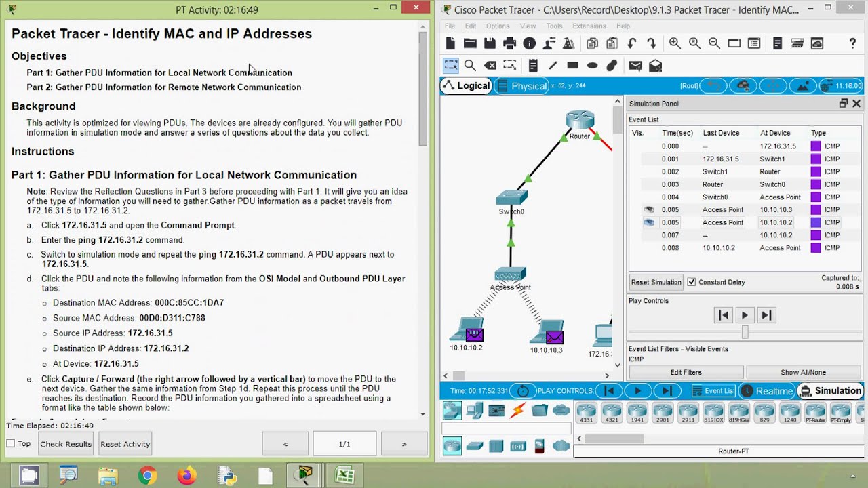Activate the Inspect magnifier tool
Screen dimensions: 868x488
(470, 66)
